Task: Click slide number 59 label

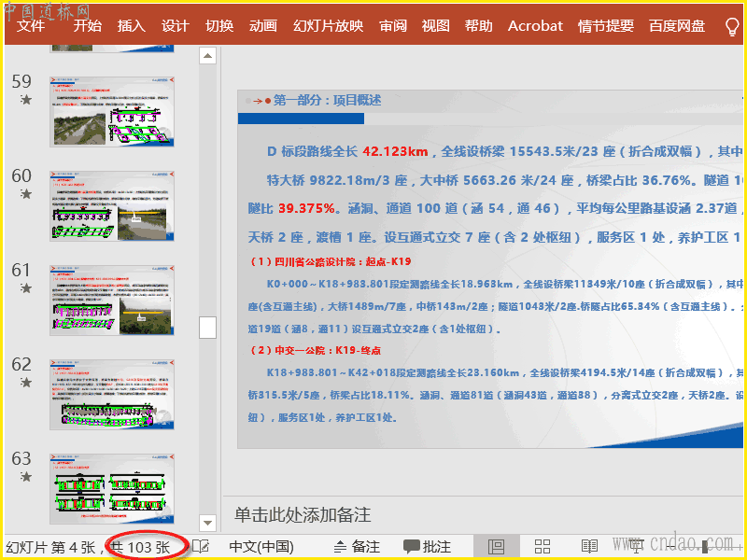Action: (21, 81)
